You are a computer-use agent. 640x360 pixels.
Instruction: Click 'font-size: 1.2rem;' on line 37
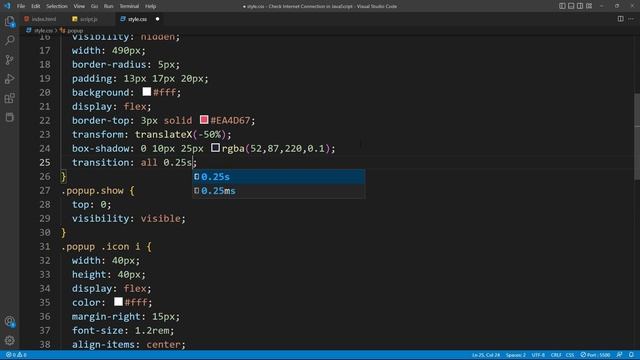point(123,331)
